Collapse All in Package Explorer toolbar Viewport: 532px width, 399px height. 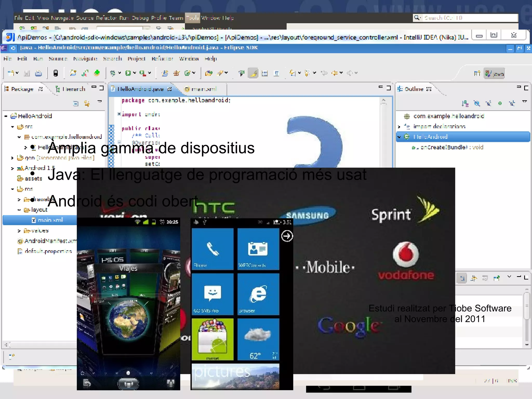(76, 104)
